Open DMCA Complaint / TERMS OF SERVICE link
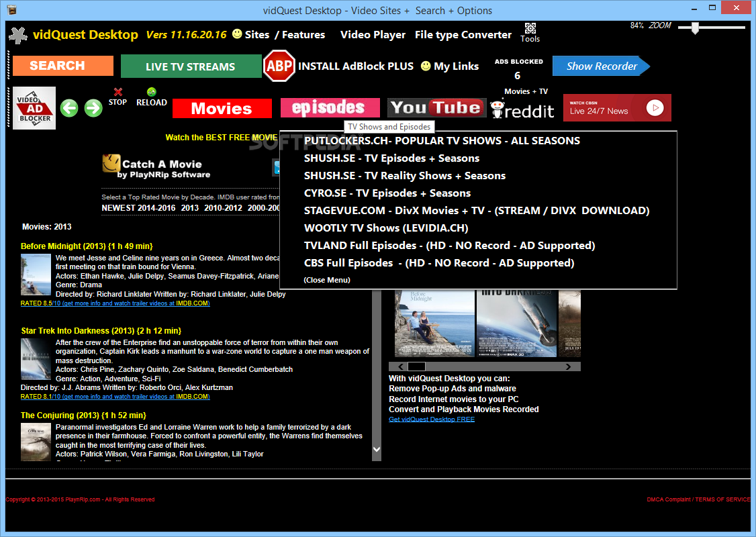 coord(698,499)
